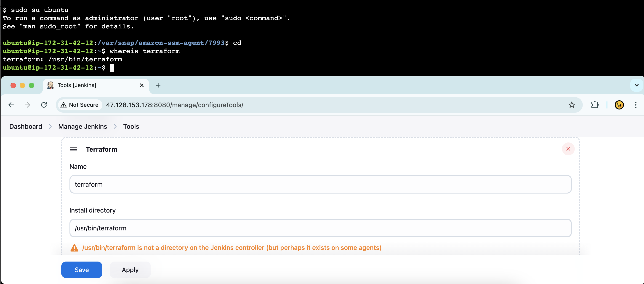This screenshot has width=644, height=284.
Task: Click the Not Secure site info chip
Action: 80,105
